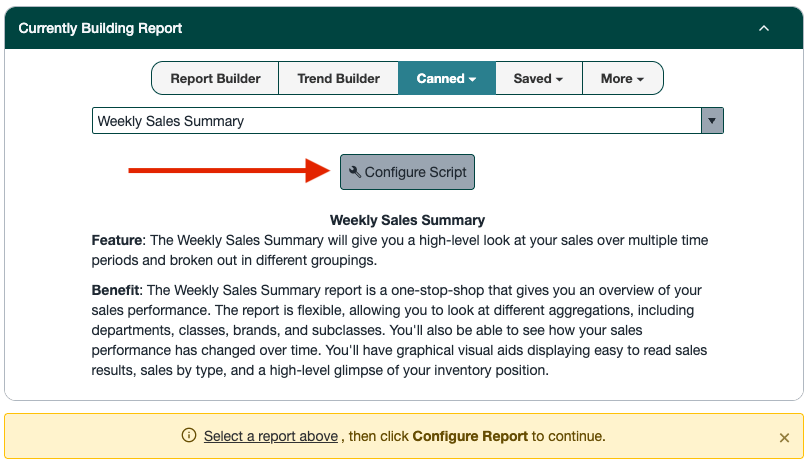This screenshot has height=467, width=808.
Task: Open the report selector dropdown arrow
Action: pos(712,121)
